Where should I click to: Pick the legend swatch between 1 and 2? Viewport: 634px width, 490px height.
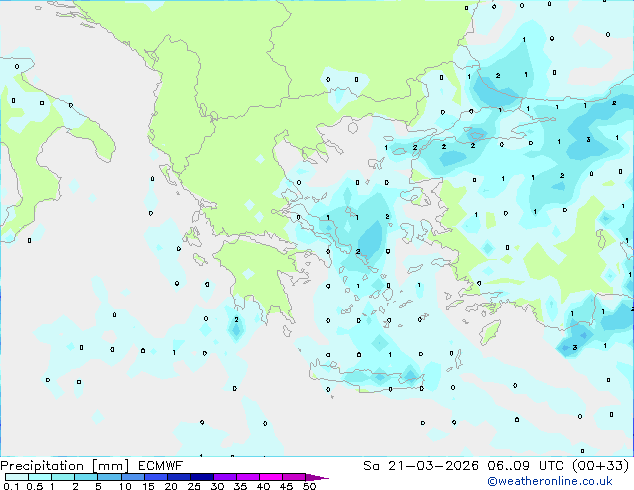pyautogui.click(x=63, y=477)
